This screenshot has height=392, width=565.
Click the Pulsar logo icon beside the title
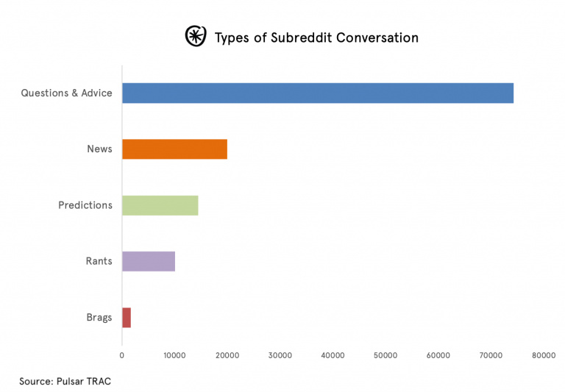point(196,36)
